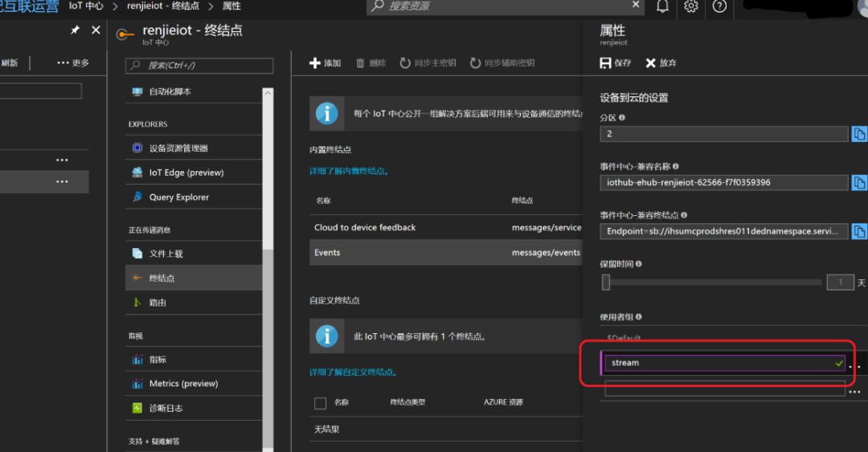Screen dimensions: 868x452
Task: Click 同步主密钥 toolbar button
Action: coord(428,63)
